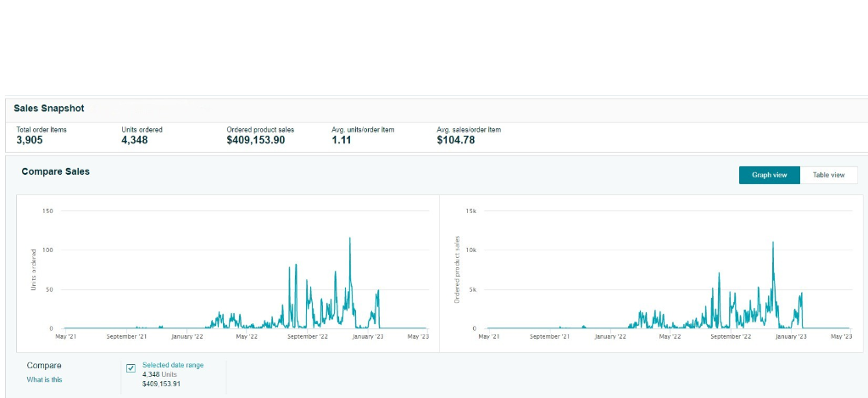Switch to Graph view tab
The height and width of the screenshot is (398, 868).
(x=769, y=175)
